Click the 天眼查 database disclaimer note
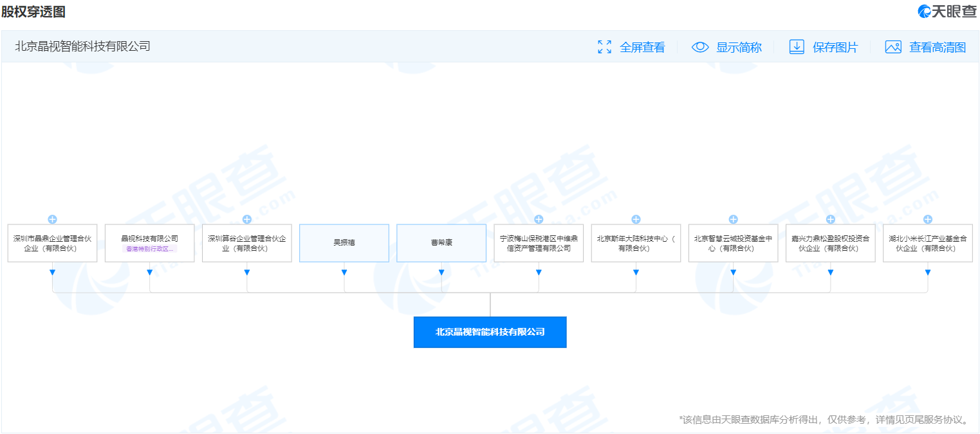 tap(824, 420)
